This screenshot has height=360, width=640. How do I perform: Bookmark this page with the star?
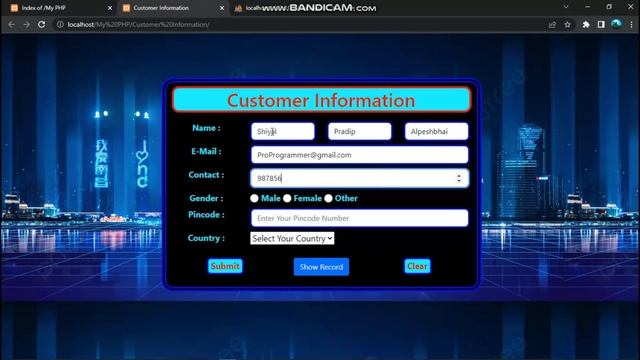point(567,24)
